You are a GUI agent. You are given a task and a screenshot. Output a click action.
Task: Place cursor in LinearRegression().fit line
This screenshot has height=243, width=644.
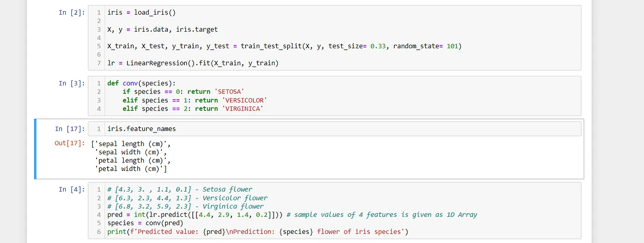(x=193, y=63)
